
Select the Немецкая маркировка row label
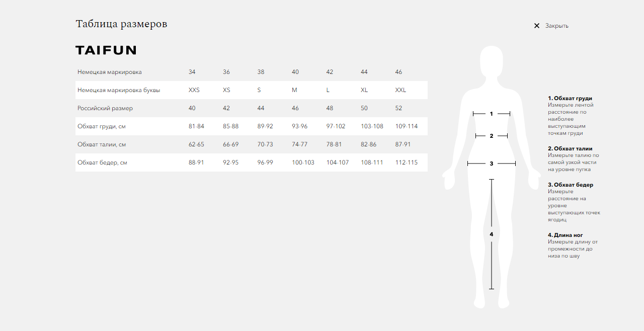tap(110, 72)
